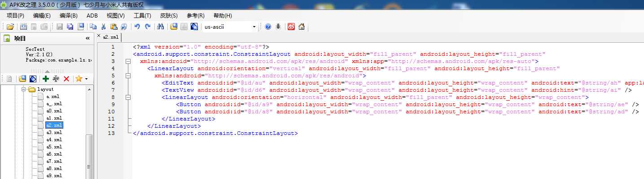
Task: Collapse the 项目 panel with the « chevron
Action: [88, 39]
